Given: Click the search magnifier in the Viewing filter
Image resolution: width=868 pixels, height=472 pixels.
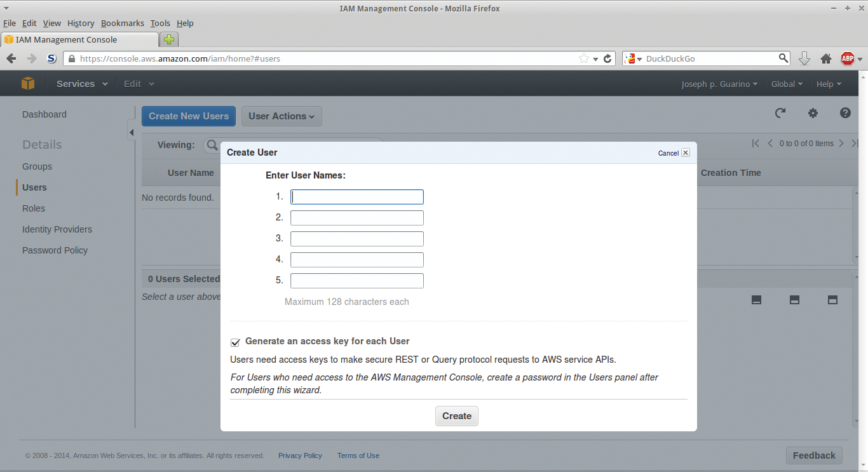Looking at the screenshot, I should [x=212, y=145].
